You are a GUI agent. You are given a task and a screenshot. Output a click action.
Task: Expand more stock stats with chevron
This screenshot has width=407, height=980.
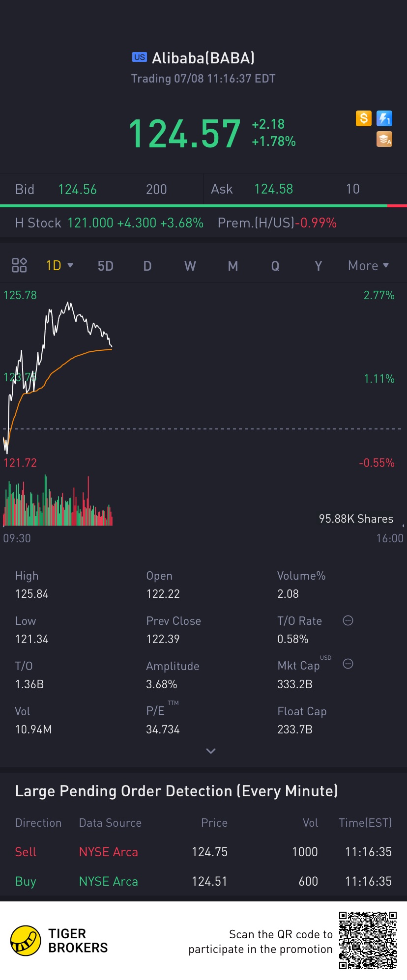(211, 751)
